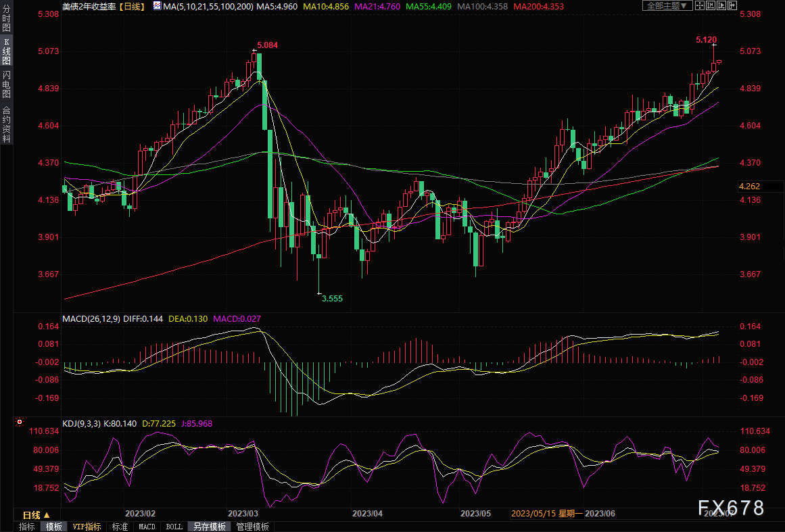Click the red sun icon beside KDJ
The image size is (785, 532).
[x=19, y=422]
